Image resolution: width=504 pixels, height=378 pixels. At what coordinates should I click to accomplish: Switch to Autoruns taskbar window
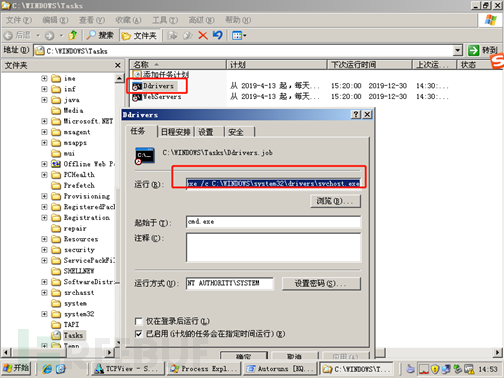click(280, 369)
